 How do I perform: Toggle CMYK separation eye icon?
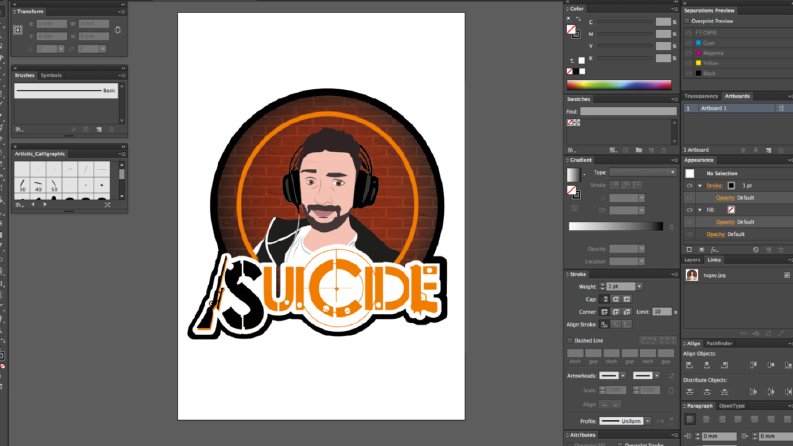tap(688, 33)
